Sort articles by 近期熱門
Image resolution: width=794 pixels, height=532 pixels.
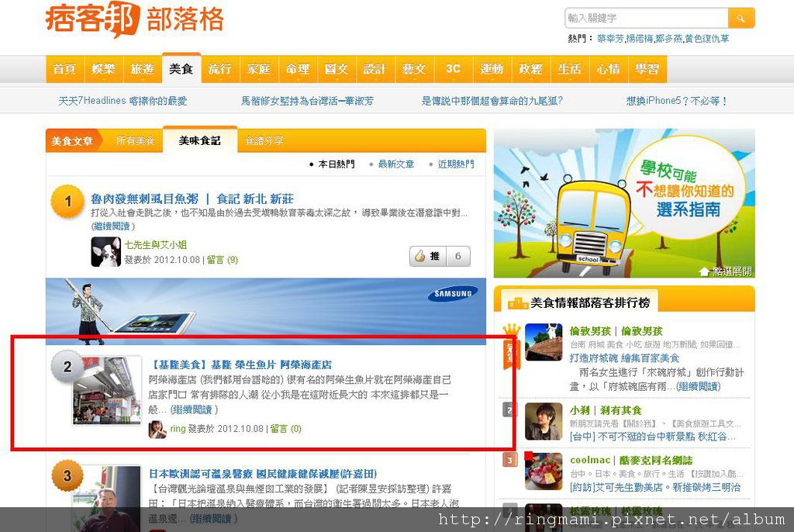click(x=456, y=164)
